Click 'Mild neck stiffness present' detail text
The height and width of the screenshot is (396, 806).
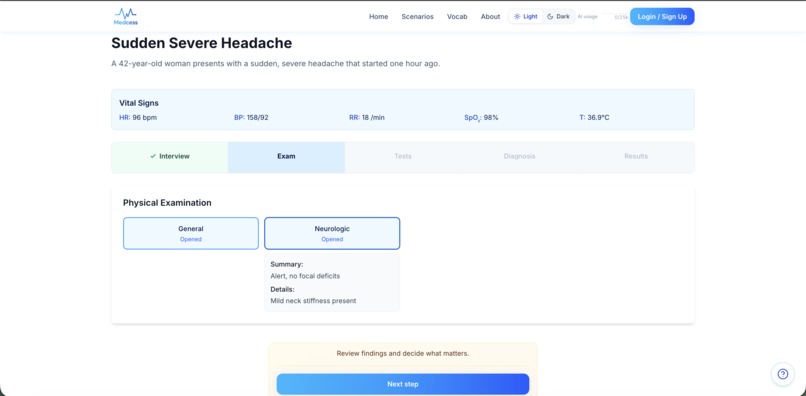313,301
